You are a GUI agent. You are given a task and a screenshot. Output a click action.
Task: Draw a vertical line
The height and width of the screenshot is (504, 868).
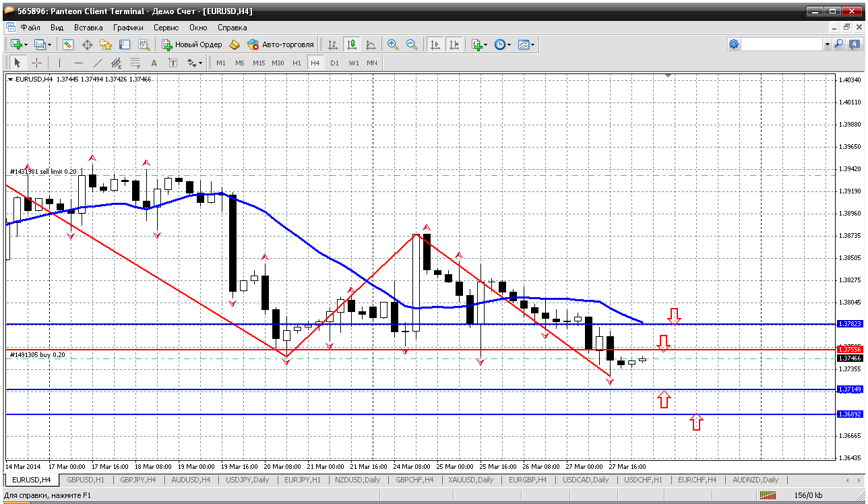59,63
